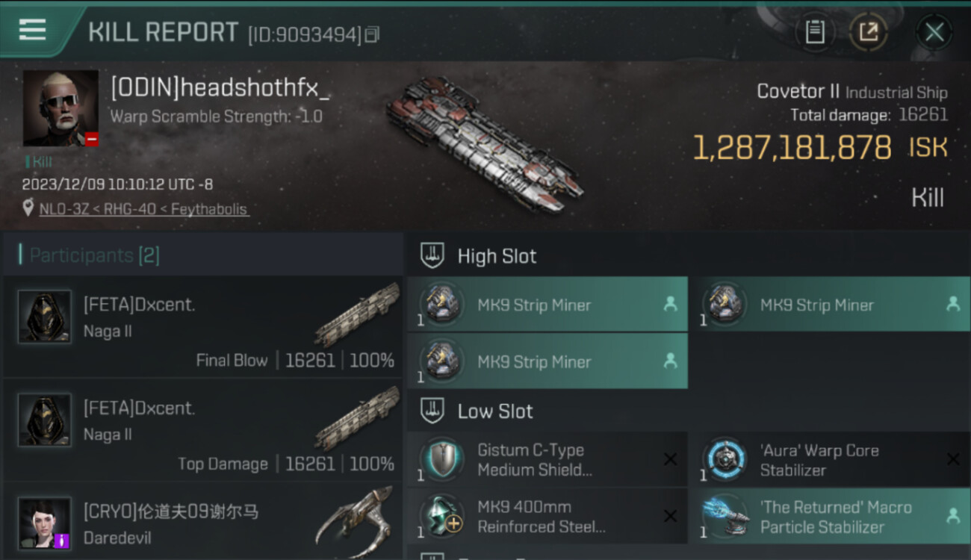Select the 'Aura' Warp Core Stabilizer icon
971x560 pixels.
[x=726, y=459]
